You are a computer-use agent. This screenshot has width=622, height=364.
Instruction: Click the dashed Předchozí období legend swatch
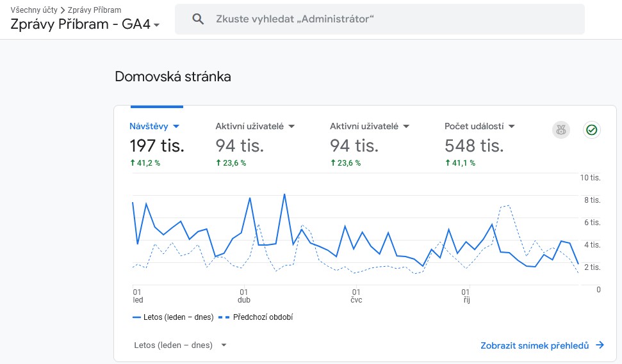[224, 317]
